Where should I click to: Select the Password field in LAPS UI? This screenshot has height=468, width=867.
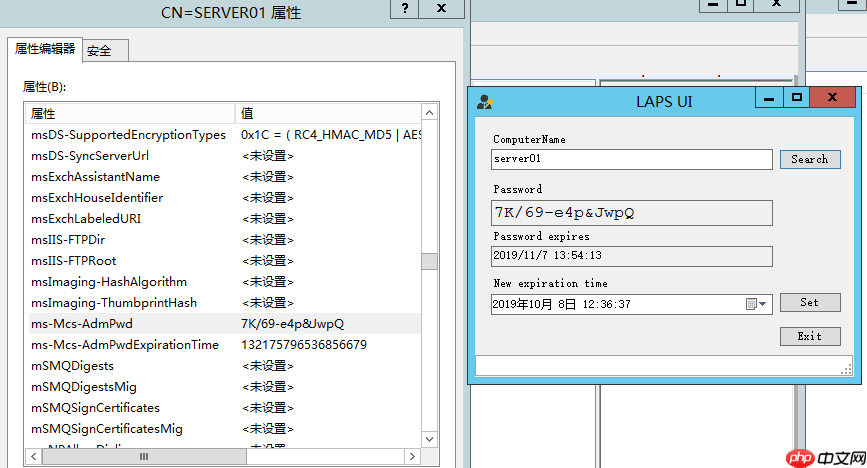631,213
